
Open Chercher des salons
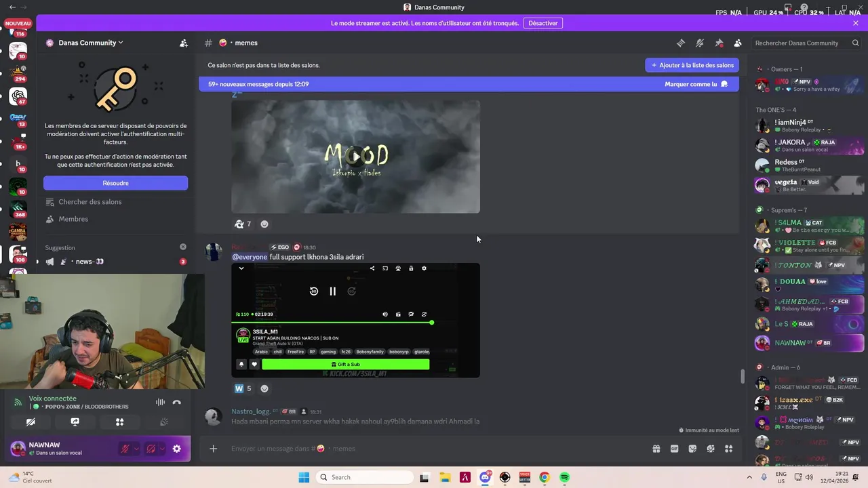pyautogui.click(x=115, y=202)
